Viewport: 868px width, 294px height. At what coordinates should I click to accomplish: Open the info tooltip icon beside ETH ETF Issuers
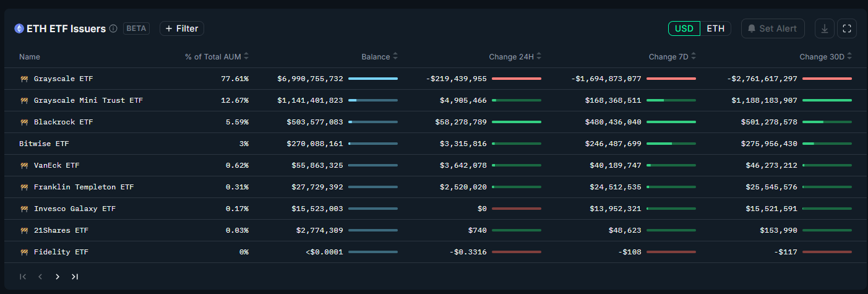(x=113, y=28)
